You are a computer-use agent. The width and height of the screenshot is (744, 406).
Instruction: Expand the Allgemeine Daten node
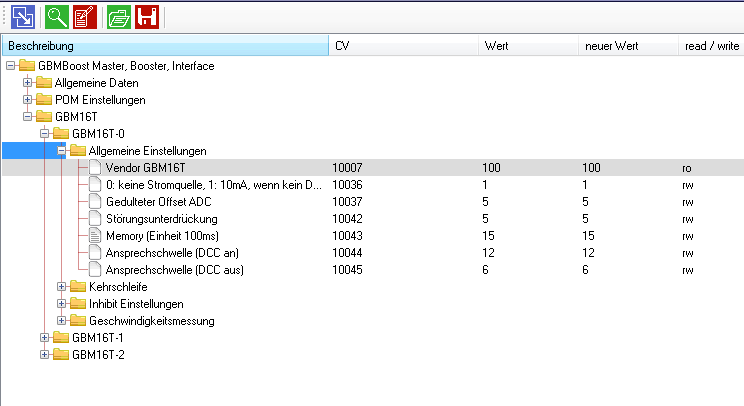[x=28, y=83]
